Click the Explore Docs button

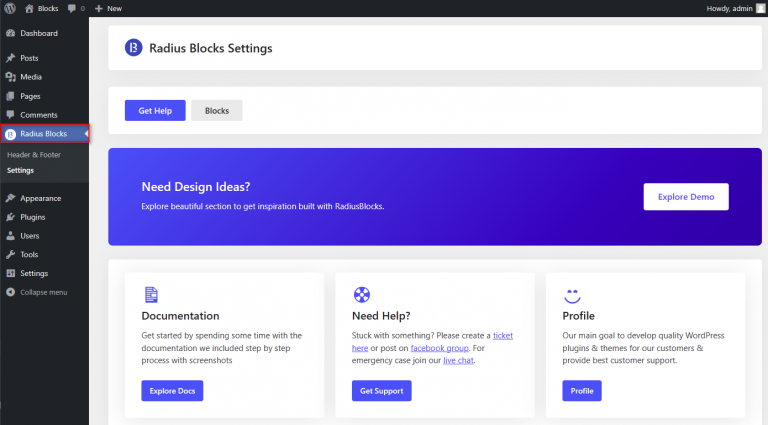point(172,391)
